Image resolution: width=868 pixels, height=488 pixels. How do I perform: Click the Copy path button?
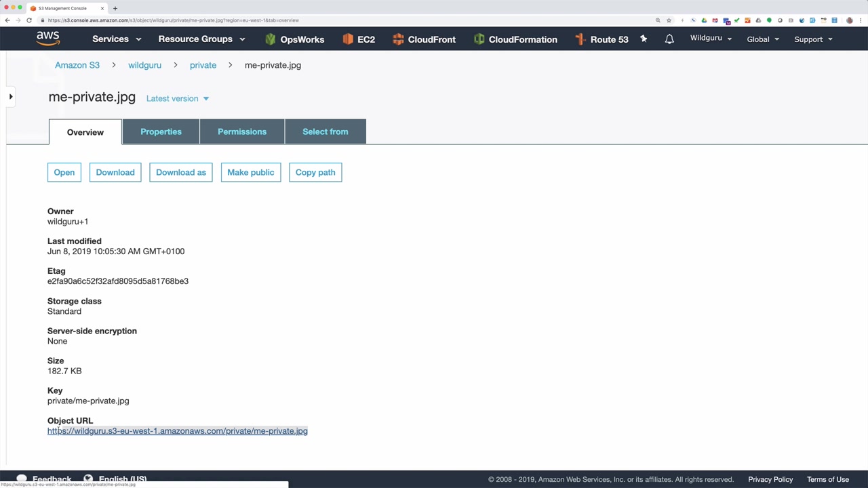coord(315,172)
